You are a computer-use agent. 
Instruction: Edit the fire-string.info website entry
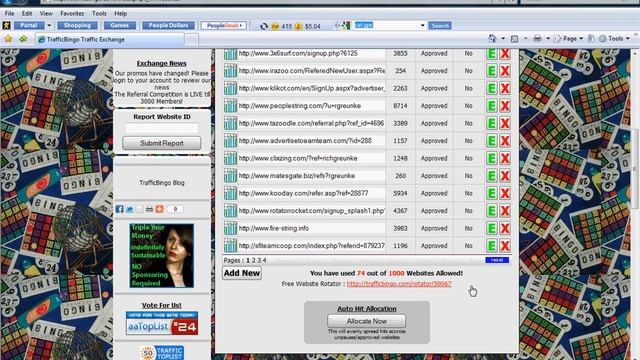(x=492, y=229)
